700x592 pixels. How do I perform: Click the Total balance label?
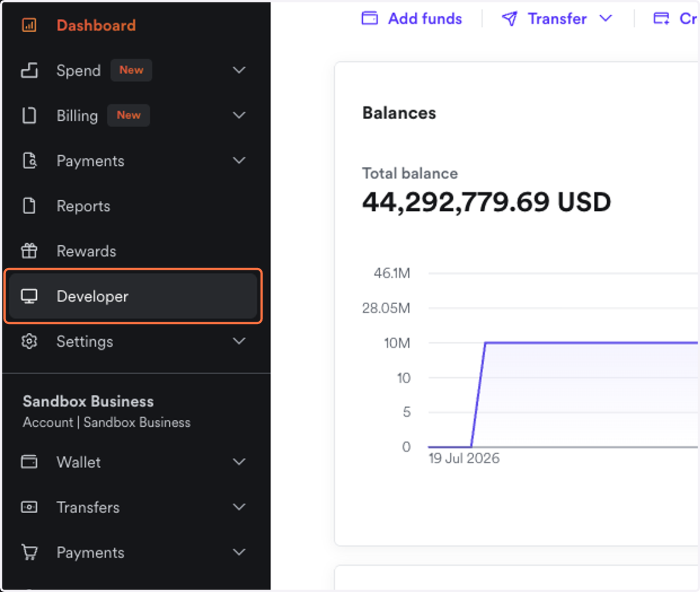click(410, 173)
